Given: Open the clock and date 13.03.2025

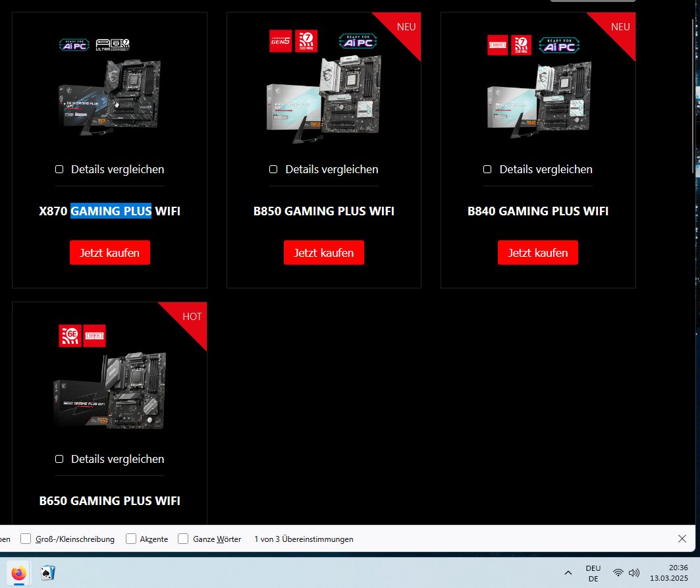Looking at the screenshot, I should point(669,573).
